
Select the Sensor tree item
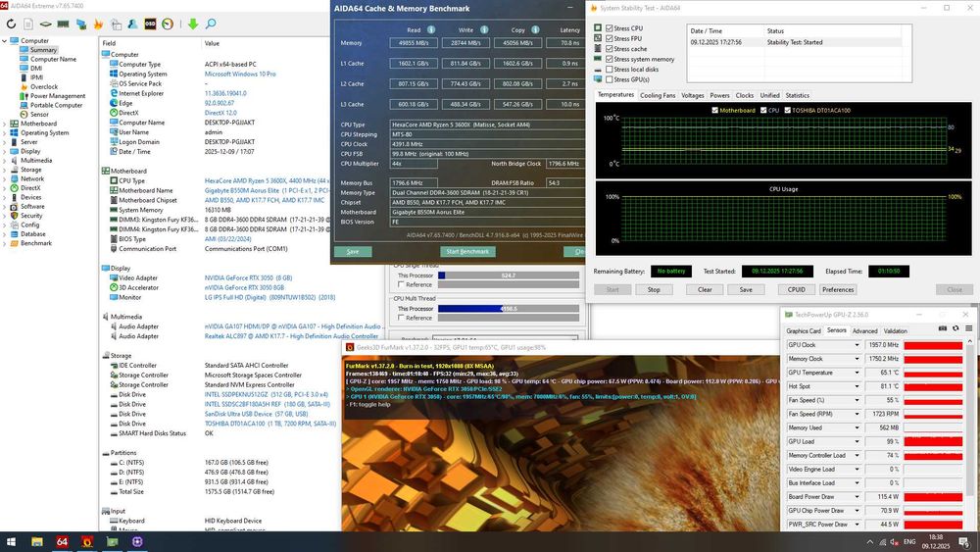point(39,115)
